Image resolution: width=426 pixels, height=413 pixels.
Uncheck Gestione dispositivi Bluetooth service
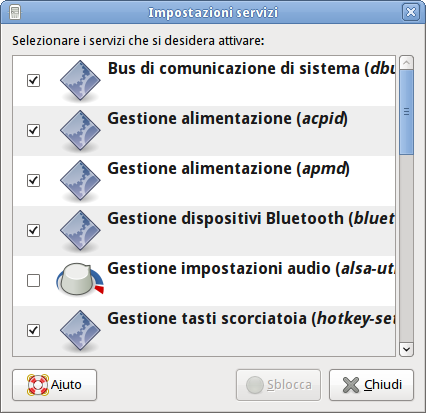pos(33,230)
